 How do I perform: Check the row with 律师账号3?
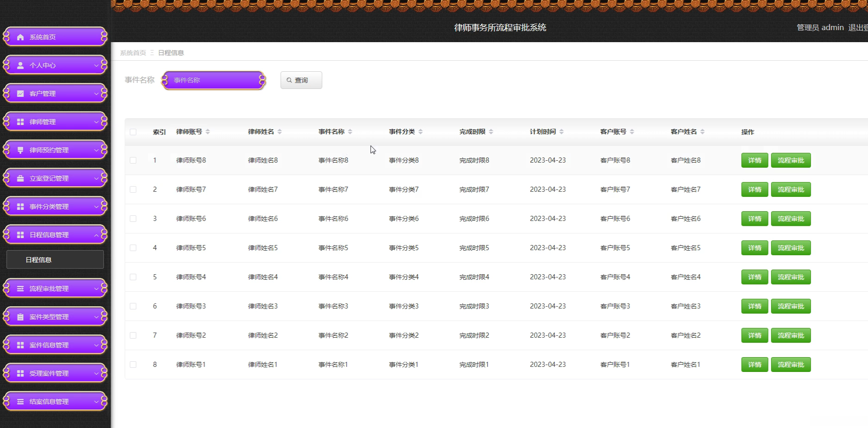point(133,306)
